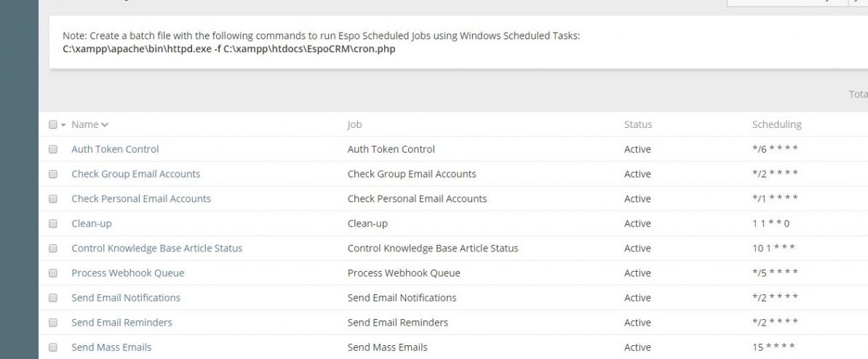Check the Control Knowledge Base Article Status row
This screenshot has width=868, height=359.
tap(52, 248)
